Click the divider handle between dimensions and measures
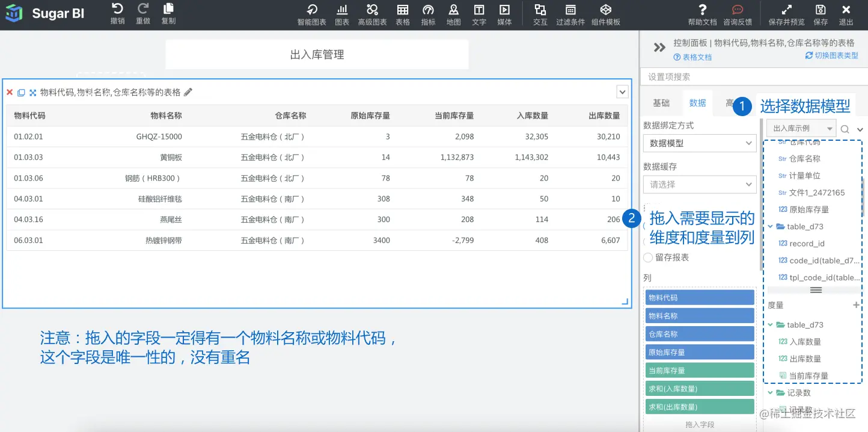This screenshot has width=868, height=432. point(816,290)
